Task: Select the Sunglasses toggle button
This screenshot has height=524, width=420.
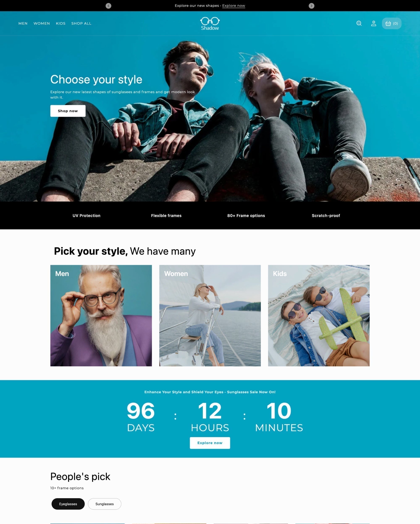Action: [x=104, y=504]
